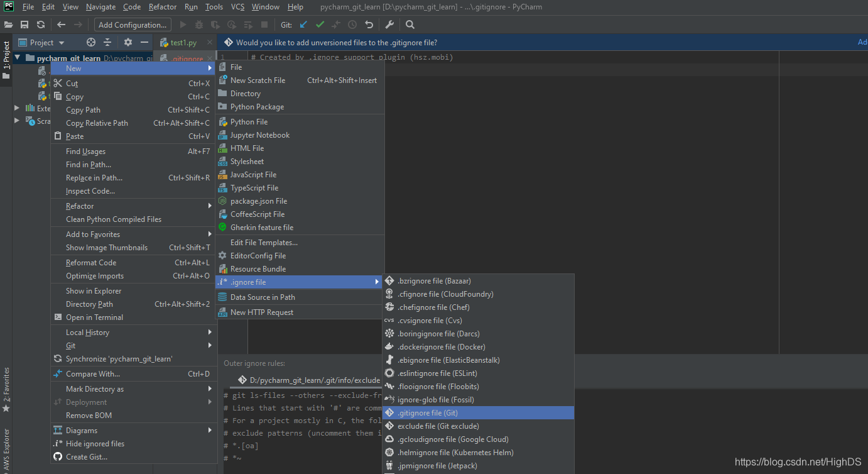Click the Open folder toolbar icon
Screen dimensions: 868x474
coord(8,25)
